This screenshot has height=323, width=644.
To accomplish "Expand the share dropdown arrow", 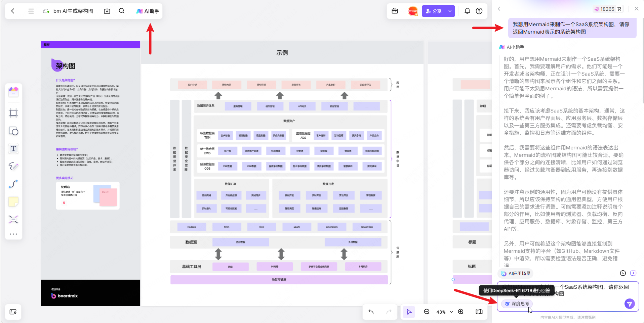I will tap(450, 11).
